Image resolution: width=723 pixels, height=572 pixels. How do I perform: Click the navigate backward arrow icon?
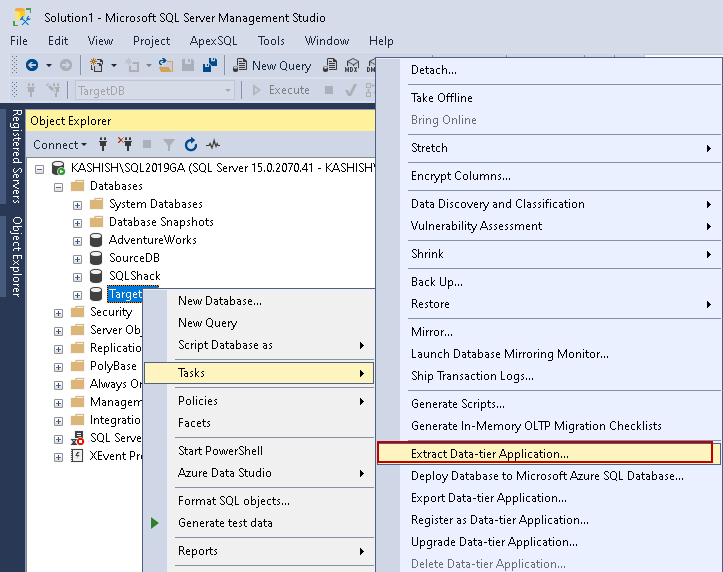point(31,65)
